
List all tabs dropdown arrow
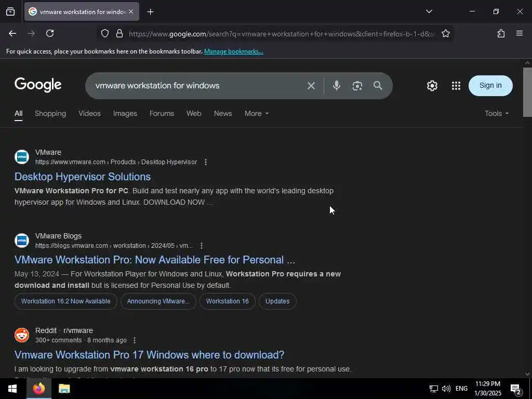click(x=429, y=12)
